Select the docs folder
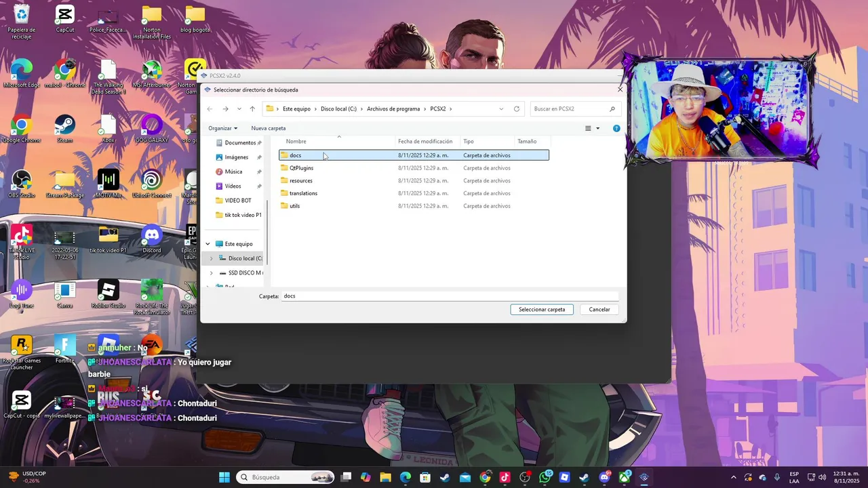The height and width of the screenshot is (488, 868). point(414,155)
